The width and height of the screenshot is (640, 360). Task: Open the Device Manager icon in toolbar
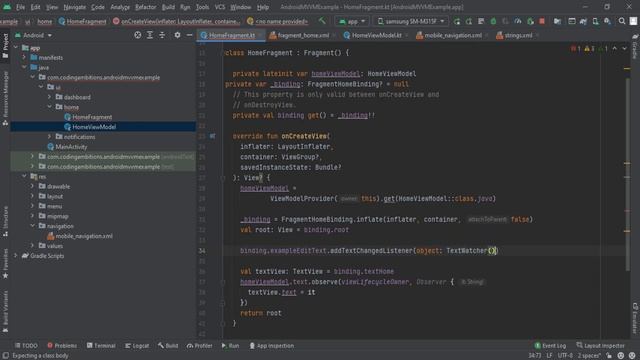click(596, 21)
